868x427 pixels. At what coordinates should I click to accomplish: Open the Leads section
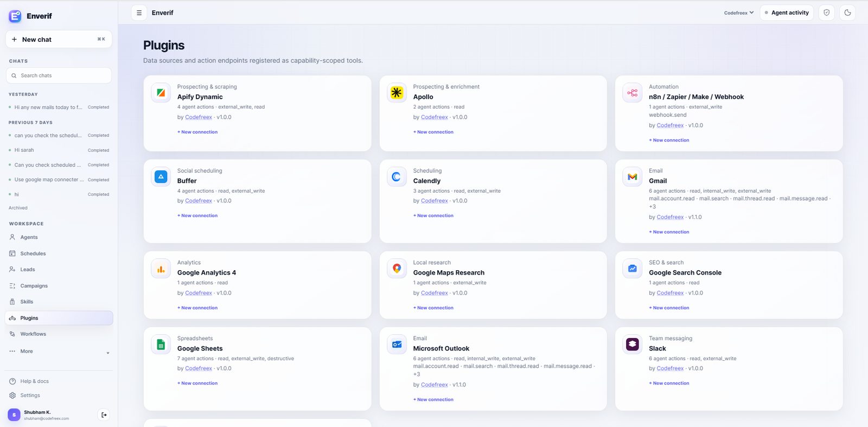coord(59,269)
